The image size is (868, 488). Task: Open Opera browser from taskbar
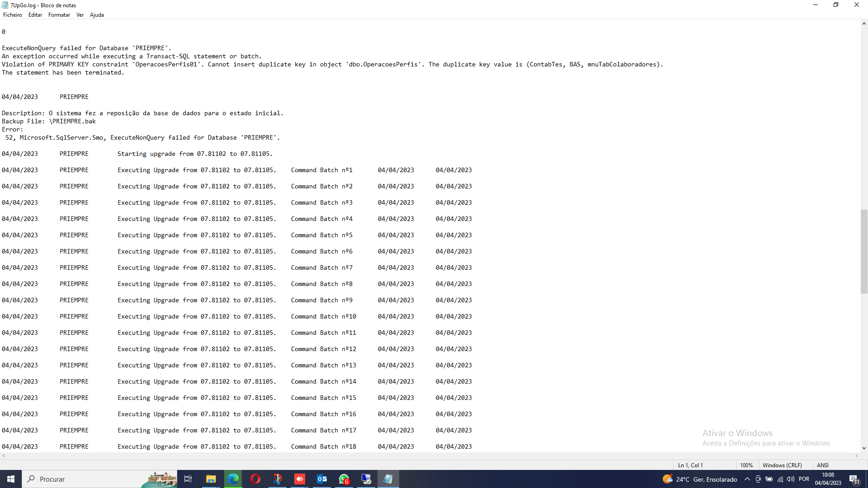coord(255,479)
